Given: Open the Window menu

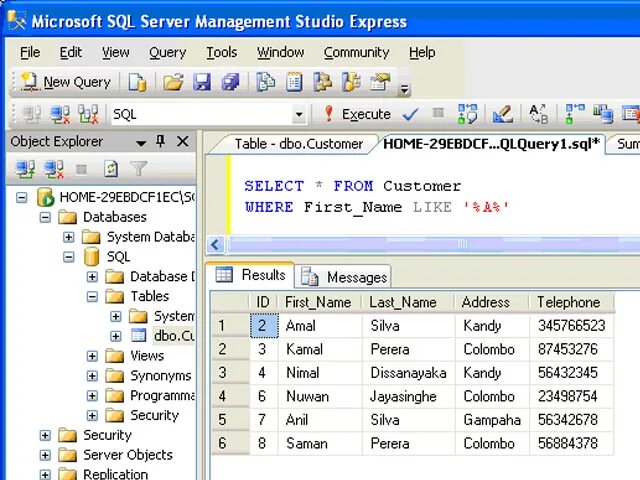Looking at the screenshot, I should pos(280,52).
